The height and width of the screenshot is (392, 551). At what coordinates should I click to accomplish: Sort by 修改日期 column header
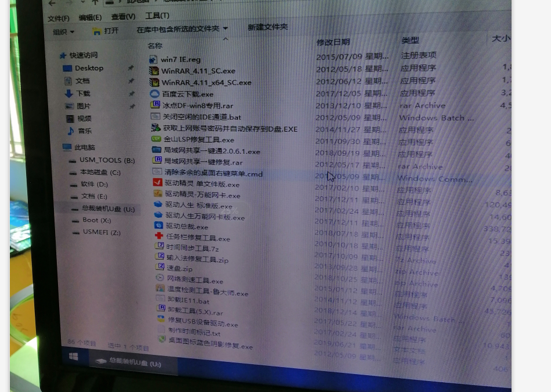point(333,42)
